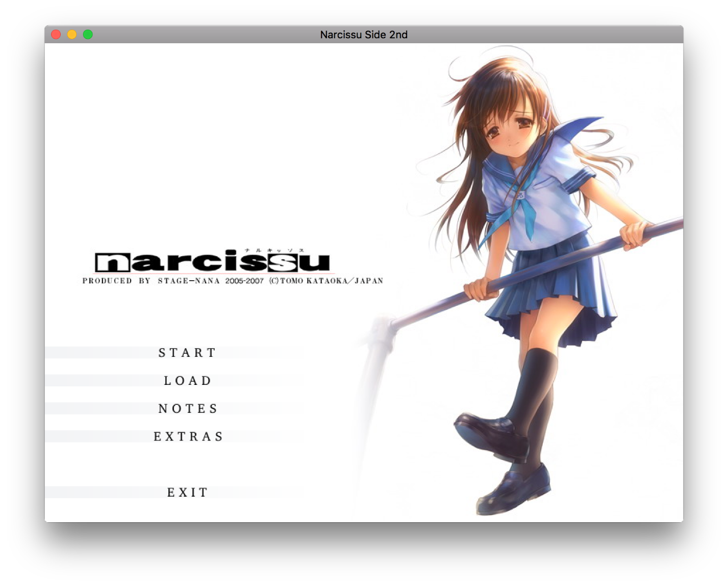Click the PRODUCED BY STAGE-NANA text
728x586 pixels.
[151, 281]
